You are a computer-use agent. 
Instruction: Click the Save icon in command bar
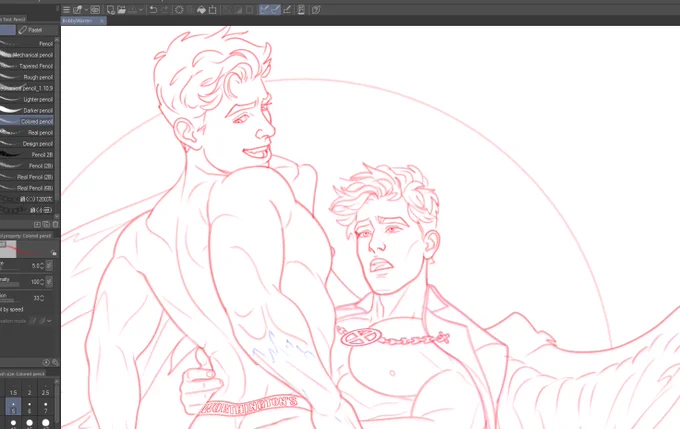pos(133,10)
